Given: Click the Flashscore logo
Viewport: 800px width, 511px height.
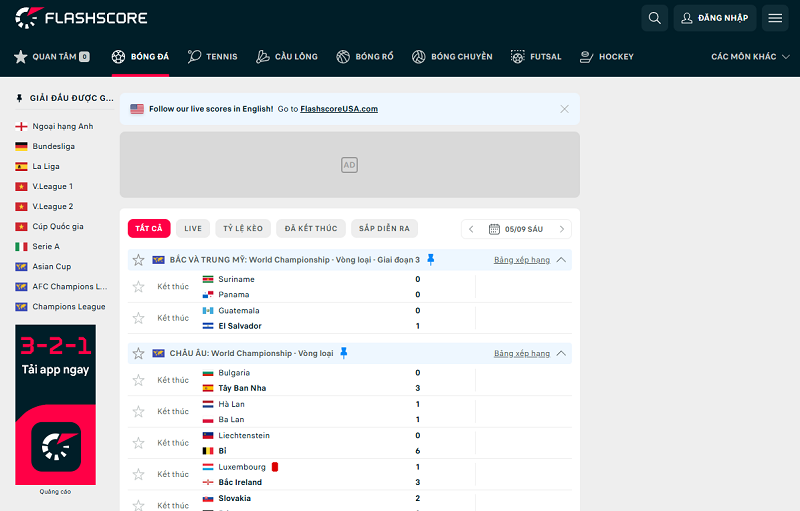Looking at the screenshot, I should click(81, 18).
